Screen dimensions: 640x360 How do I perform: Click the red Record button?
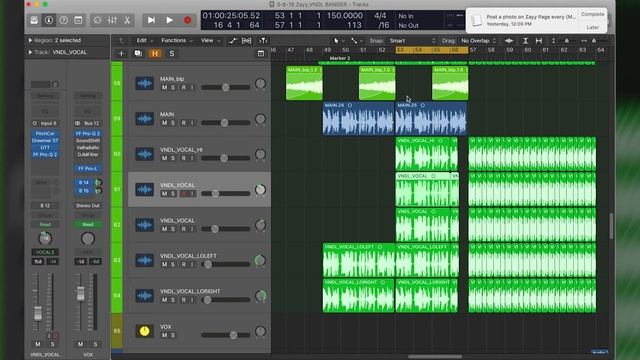click(x=187, y=20)
